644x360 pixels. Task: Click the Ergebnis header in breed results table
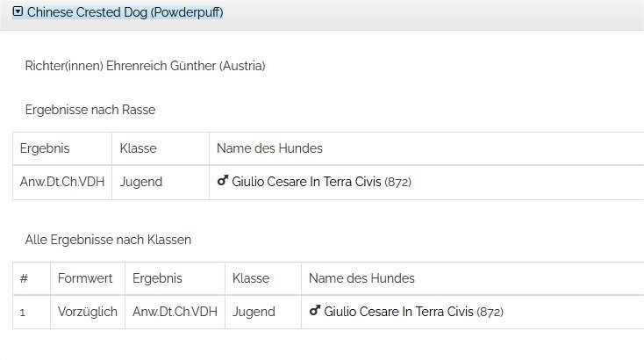click(45, 148)
